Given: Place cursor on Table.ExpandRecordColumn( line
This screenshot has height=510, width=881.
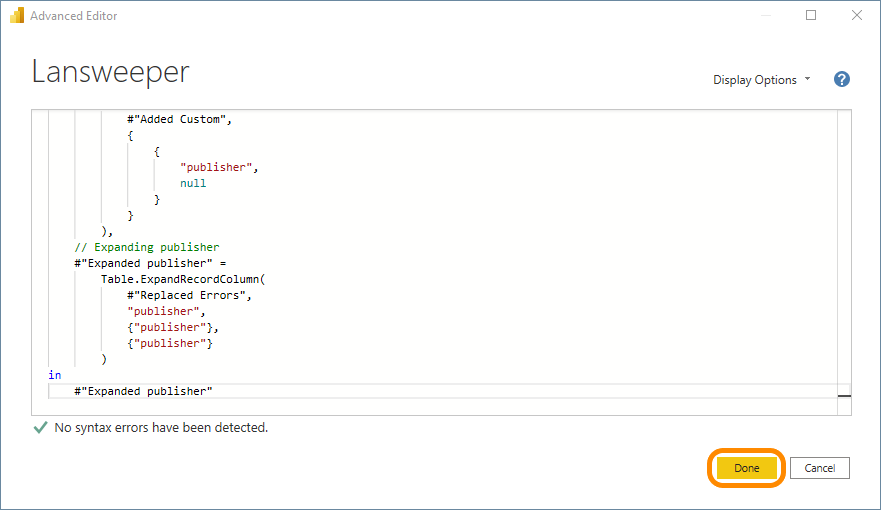Looking at the screenshot, I should [183, 279].
